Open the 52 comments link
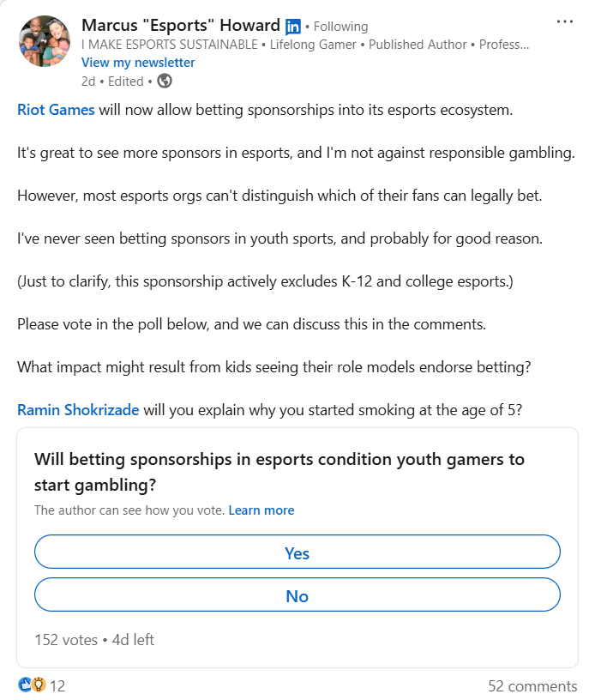Screen dimensions: 589x700 click(532, 685)
